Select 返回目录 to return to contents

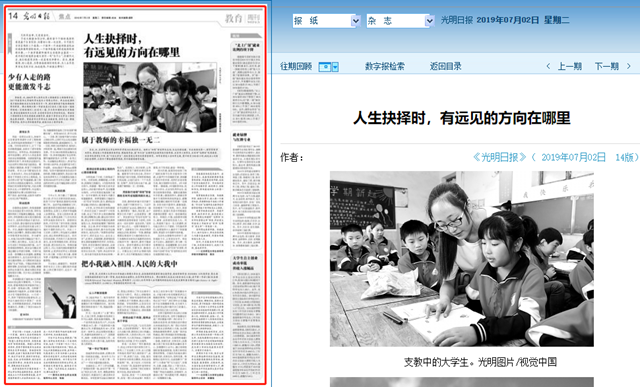[445, 66]
